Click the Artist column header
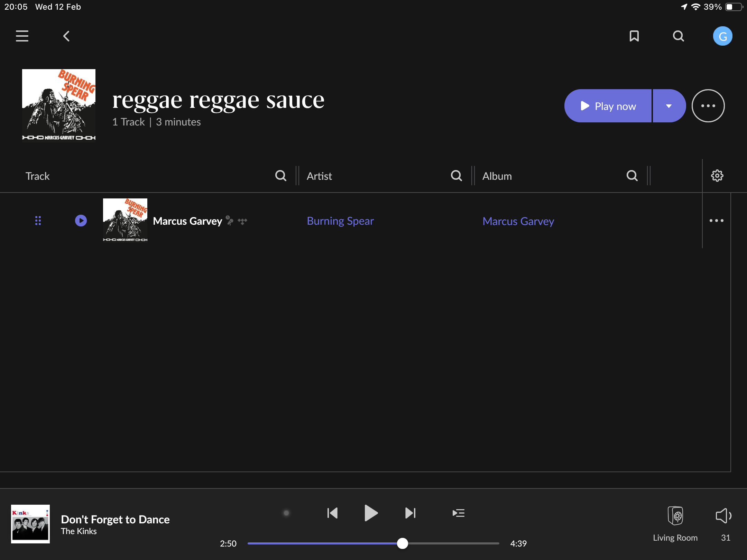Viewport: 747px width, 560px height. 319,176
